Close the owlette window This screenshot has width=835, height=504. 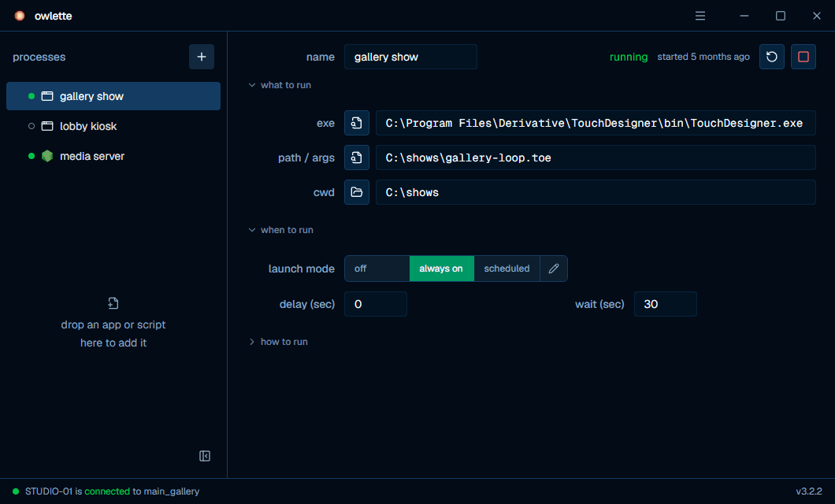(816, 16)
